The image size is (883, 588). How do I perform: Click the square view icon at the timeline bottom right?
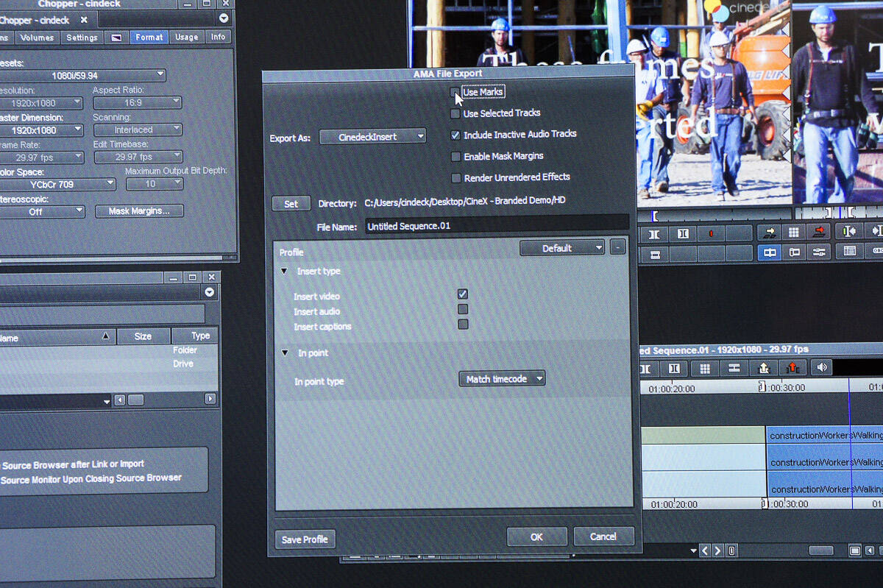[855, 550]
